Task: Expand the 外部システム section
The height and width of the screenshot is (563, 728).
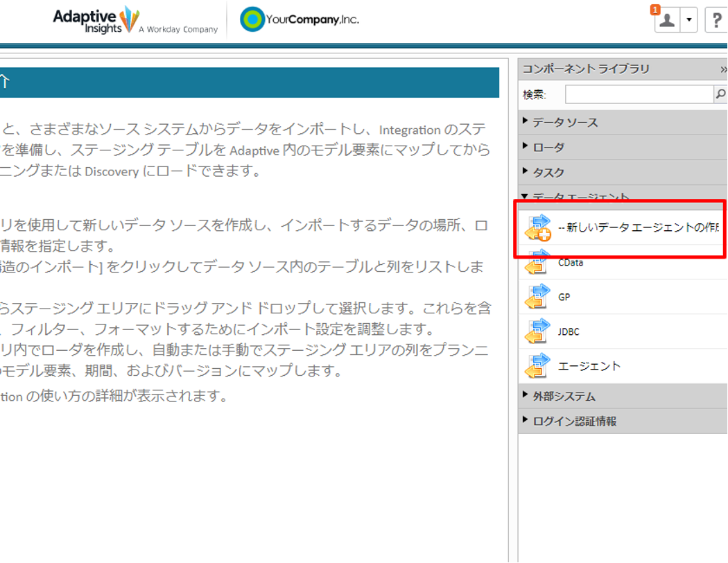Action: [x=622, y=397]
